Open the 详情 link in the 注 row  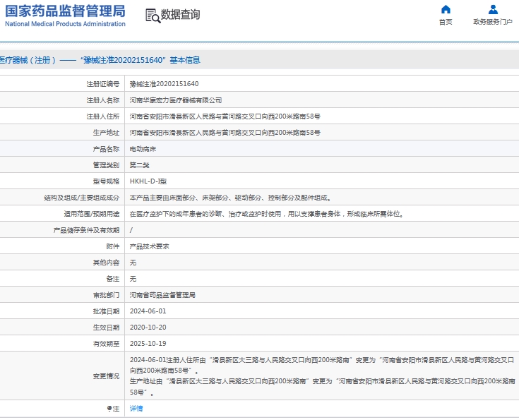(x=136, y=409)
